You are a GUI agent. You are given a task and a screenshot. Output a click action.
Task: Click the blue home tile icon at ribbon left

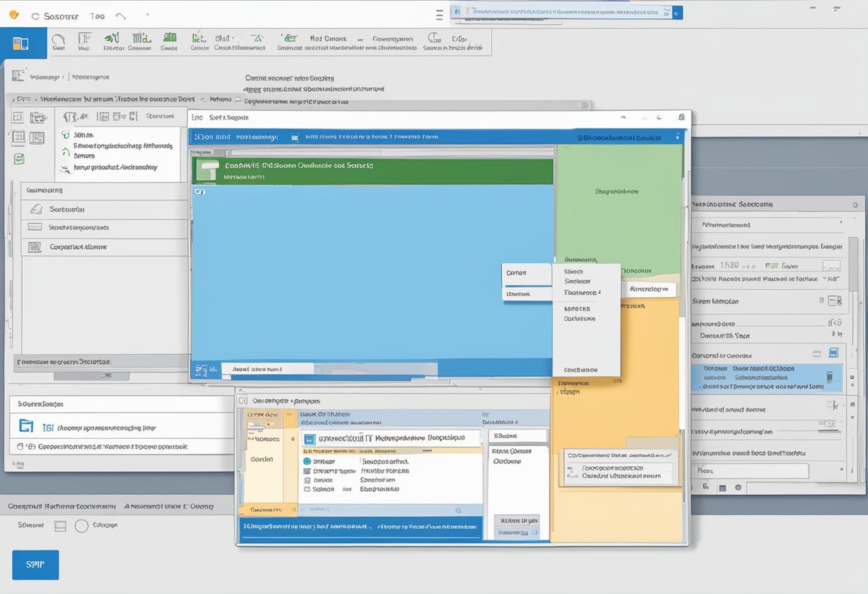(22, 44)
